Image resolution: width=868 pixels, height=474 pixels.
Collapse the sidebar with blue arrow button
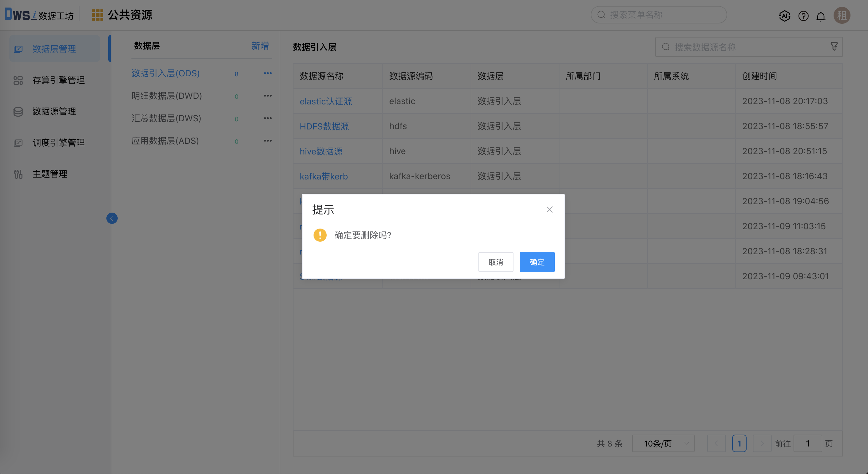(x=112, y=218)
